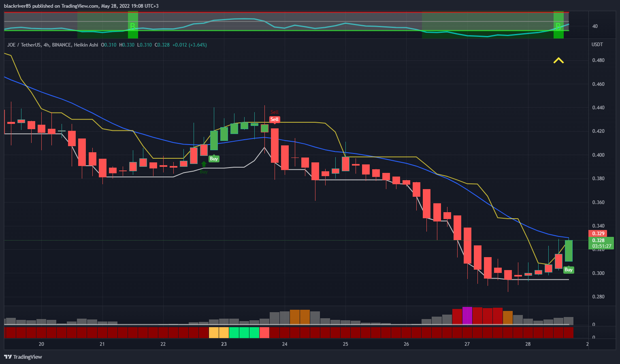Click the 0.400 price axis label

click(x=598, y=155)
